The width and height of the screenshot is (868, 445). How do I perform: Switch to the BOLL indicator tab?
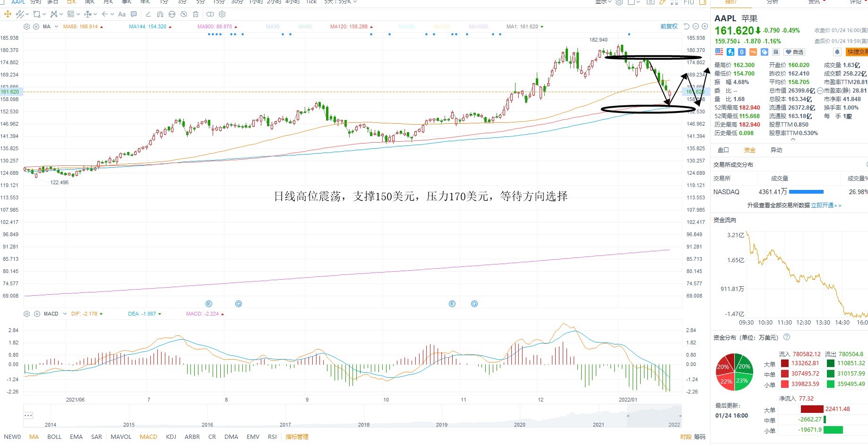point(54,437)
